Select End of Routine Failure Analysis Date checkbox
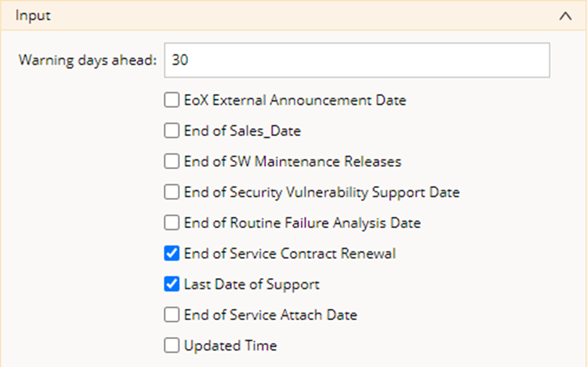The image size is (588, 367). click(172, 223)
